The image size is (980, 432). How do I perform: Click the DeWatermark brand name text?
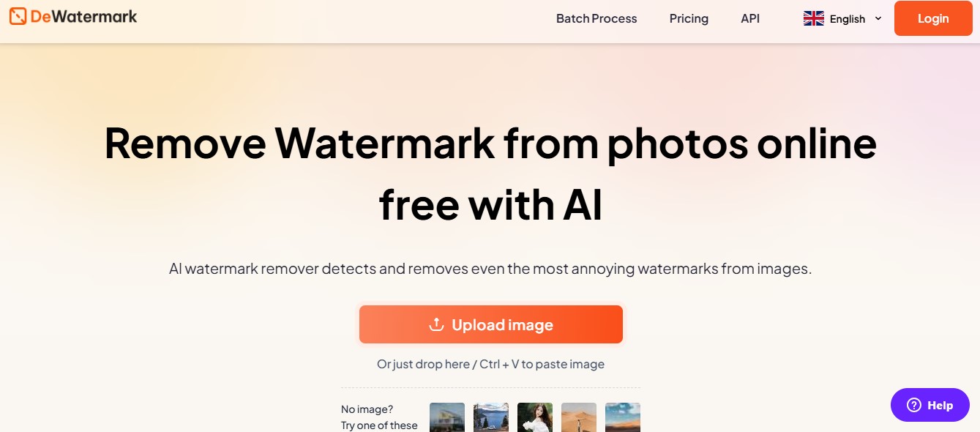83,16
